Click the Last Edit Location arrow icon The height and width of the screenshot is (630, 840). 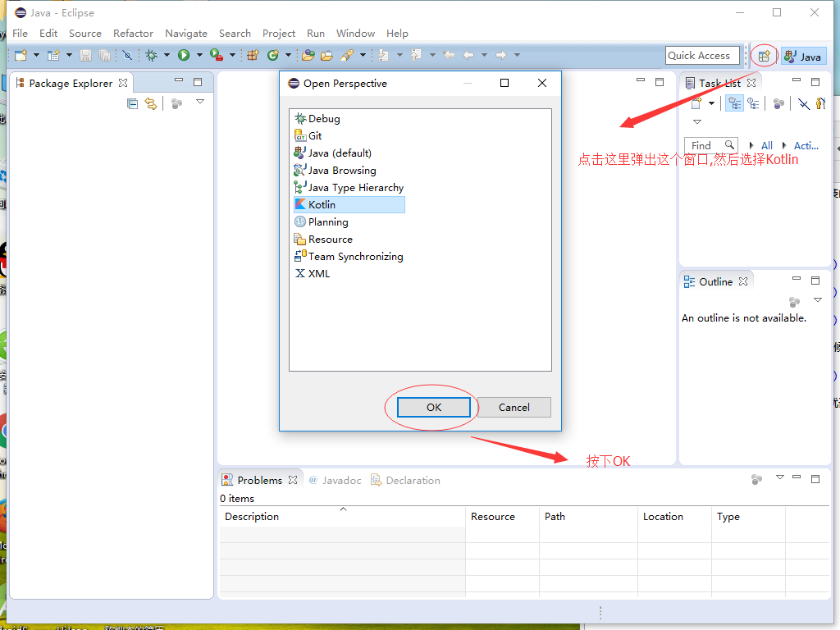pyautogui.click(x=449, y=55)
